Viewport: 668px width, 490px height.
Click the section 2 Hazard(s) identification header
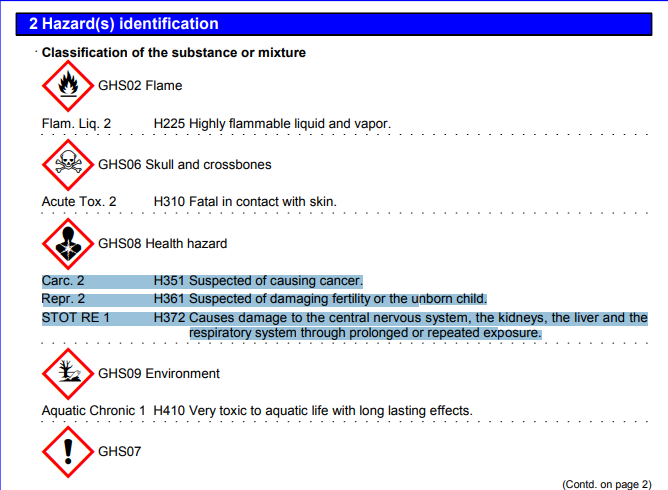coord(124,24)
